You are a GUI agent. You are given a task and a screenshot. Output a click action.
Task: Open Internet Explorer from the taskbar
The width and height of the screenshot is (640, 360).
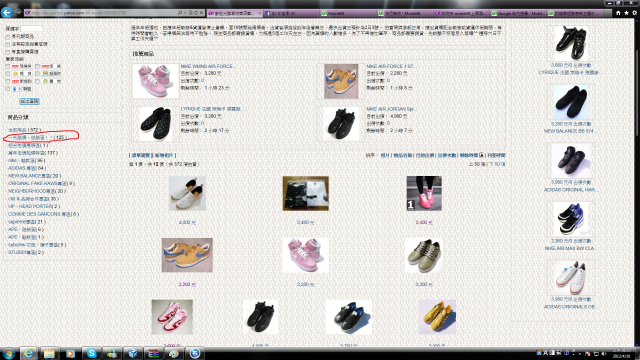click(28, 353)
